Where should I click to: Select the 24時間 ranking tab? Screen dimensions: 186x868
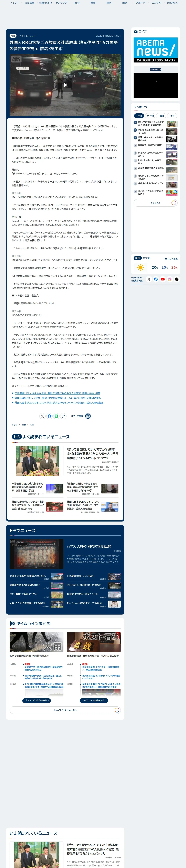[x=150, y=116]
